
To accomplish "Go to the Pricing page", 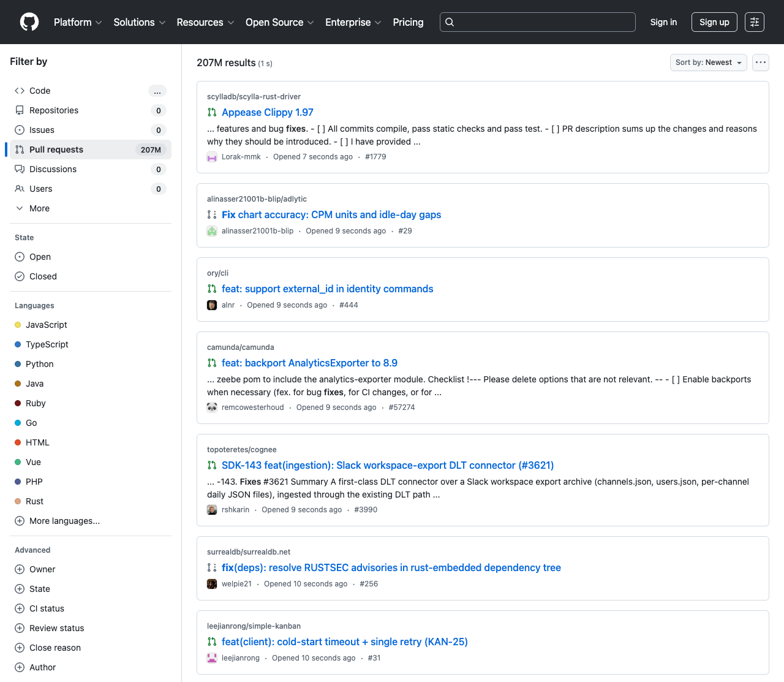I will [408, 22].
